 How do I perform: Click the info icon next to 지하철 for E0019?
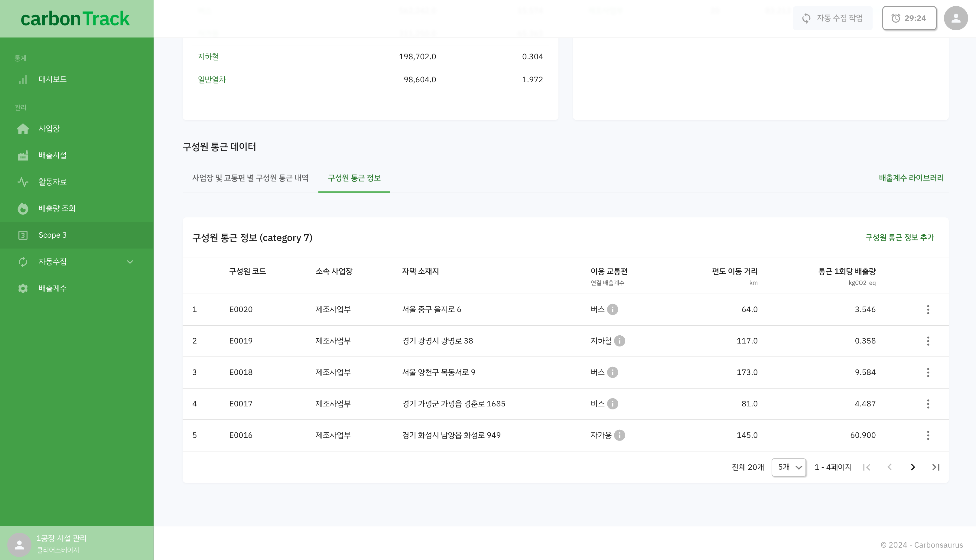click(620, 341)
